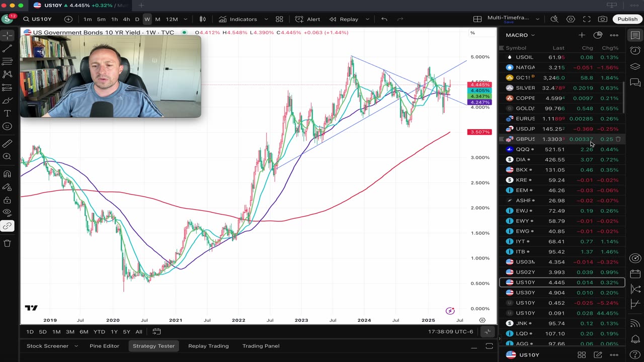644x362 pixels.
Task: Select the brush drawing tool
Action: coord(7,101)
